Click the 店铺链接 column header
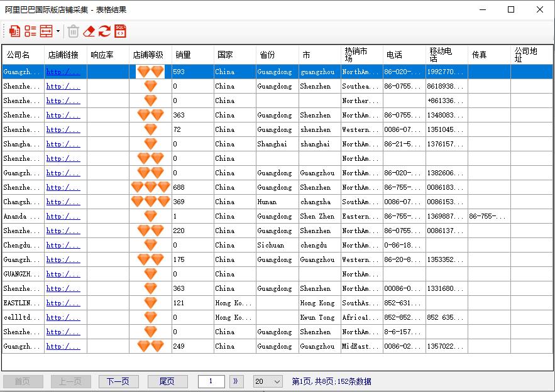The image size is (555, 392). pyautogui.click(x=65, y=55)
